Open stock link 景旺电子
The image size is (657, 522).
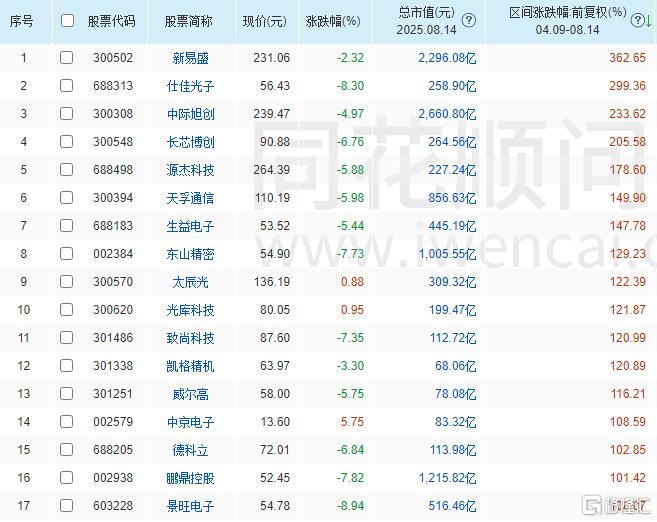tap(191, 506)
